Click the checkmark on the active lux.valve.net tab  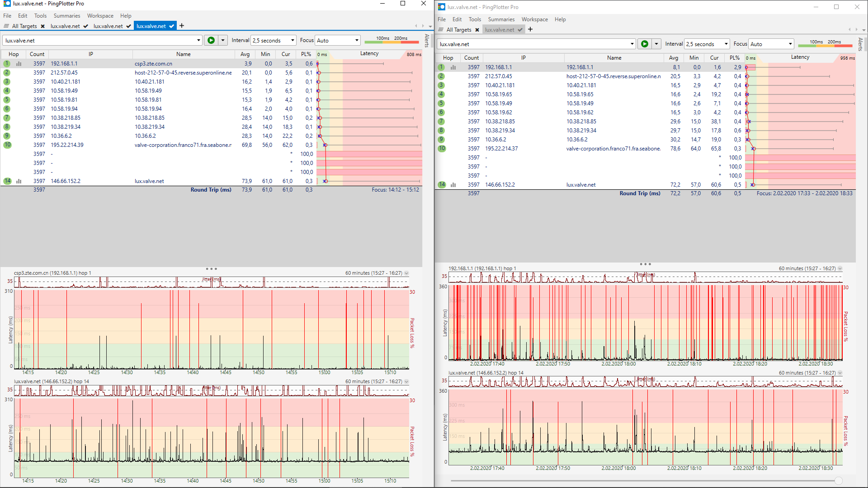172,26
